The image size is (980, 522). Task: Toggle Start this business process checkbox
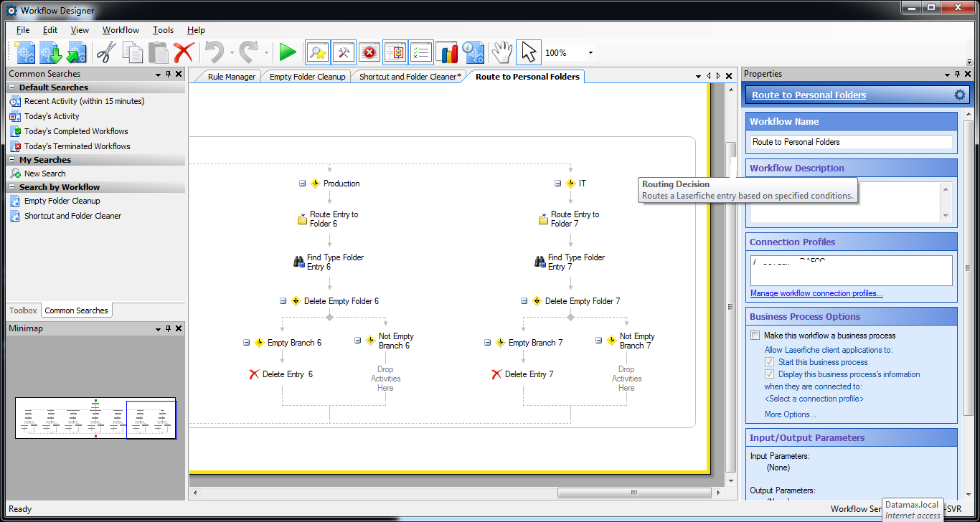[770, 362]
